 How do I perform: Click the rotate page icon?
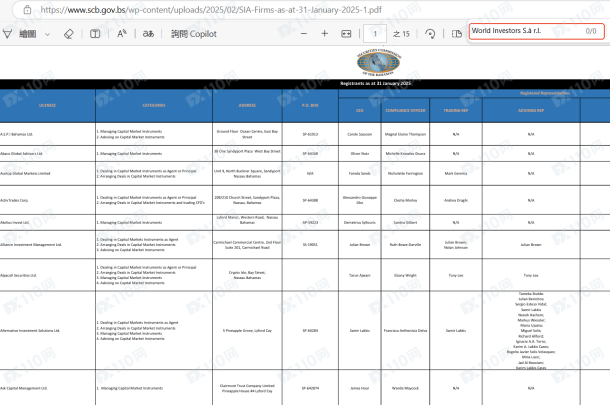pos(430,34)
